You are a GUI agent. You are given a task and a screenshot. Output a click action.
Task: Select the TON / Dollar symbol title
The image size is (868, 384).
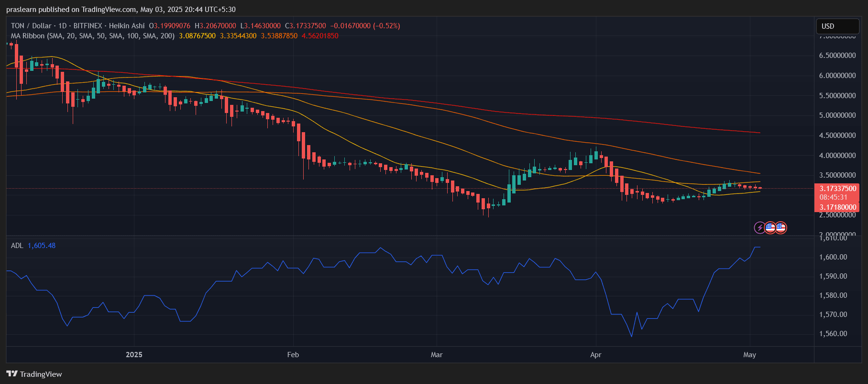click(x=31, y=26)
